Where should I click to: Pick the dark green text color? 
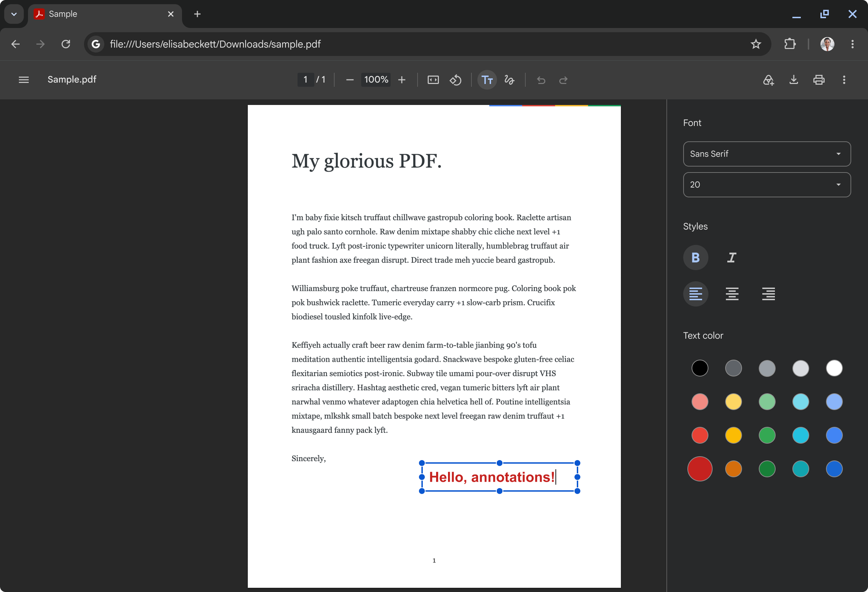[767, 469]
